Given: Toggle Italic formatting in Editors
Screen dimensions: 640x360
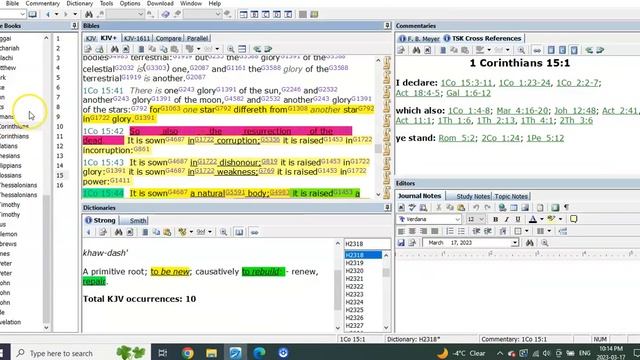Looking at the screenshot, I should 507,219.
